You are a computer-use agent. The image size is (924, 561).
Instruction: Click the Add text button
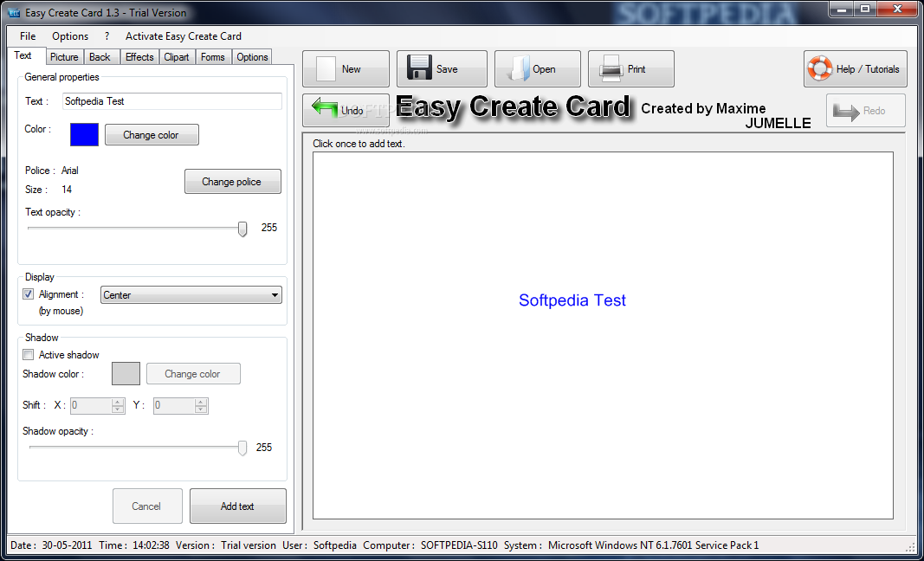click(237, 506)
